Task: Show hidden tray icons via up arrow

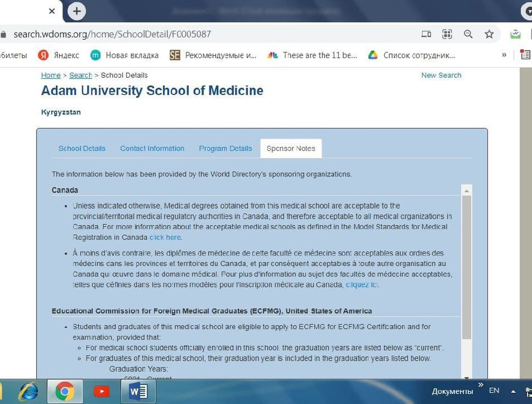Action: click(x=513, y=392)
